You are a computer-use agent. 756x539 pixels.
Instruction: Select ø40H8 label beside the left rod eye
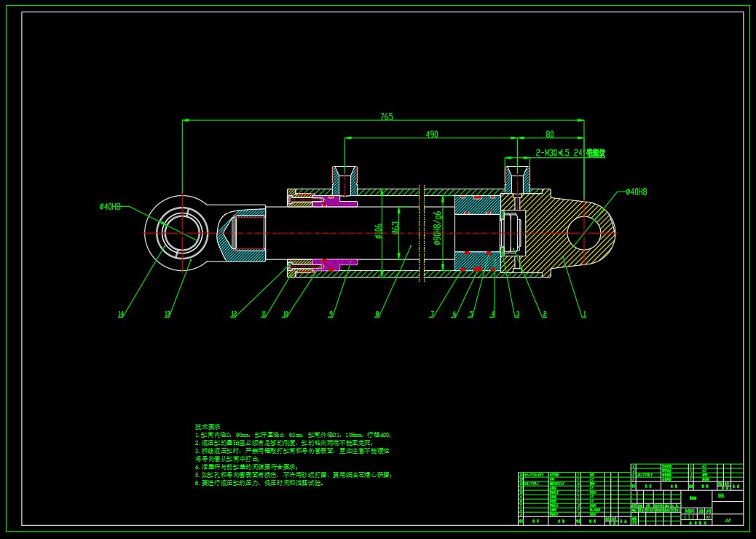(x=110, y=207)
